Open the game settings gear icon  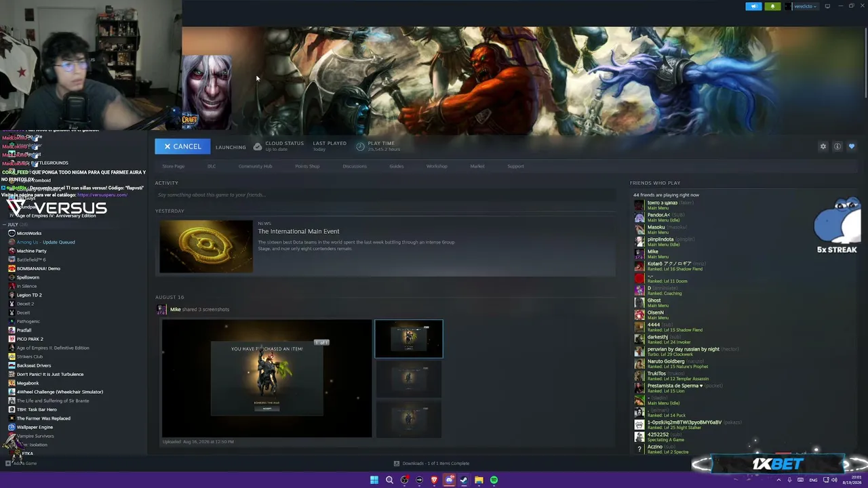(823, 146)
